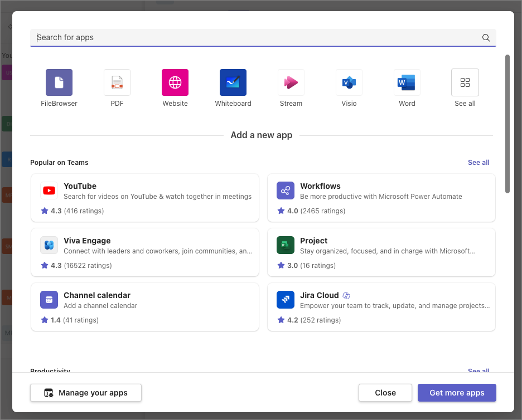Open the Viva Engage listing
522x420 pixels.
pos(145,252)
